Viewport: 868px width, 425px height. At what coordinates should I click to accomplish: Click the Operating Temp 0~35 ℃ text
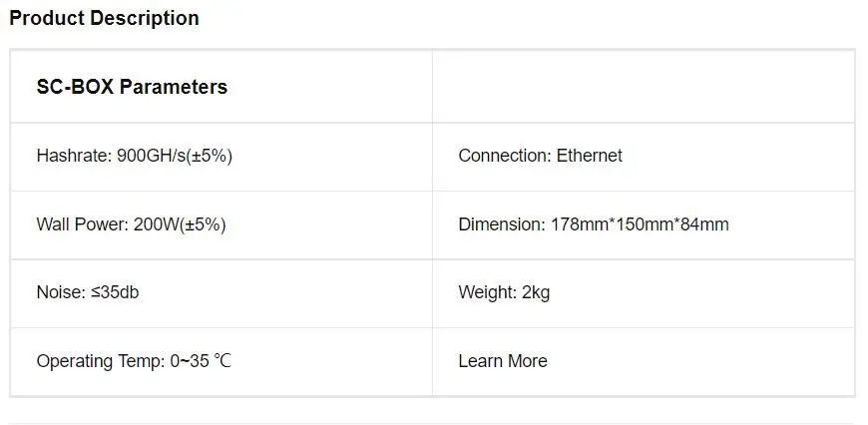point(134,361)
